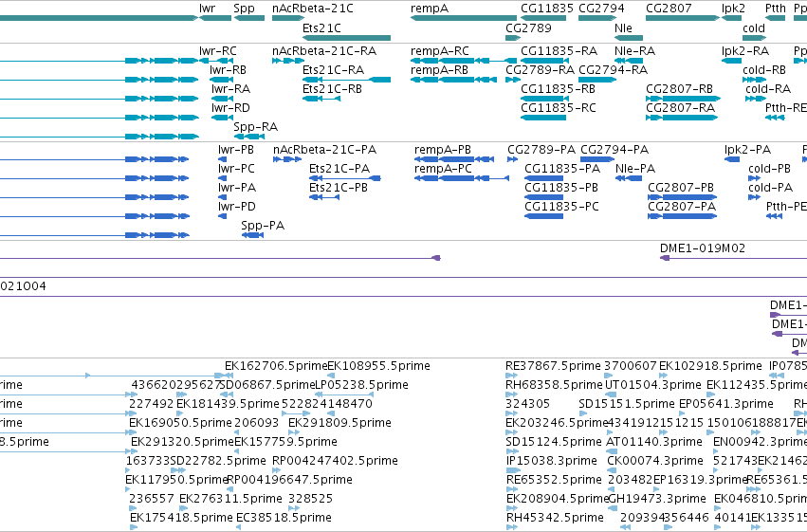Image resolution: width=807 pixels, height=532 pixels.
Task: Click EST EK175418.5prime
Action: click(181, 517)
